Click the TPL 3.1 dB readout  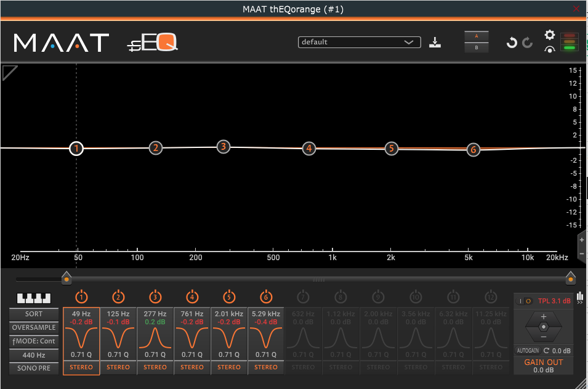(554, 301)
